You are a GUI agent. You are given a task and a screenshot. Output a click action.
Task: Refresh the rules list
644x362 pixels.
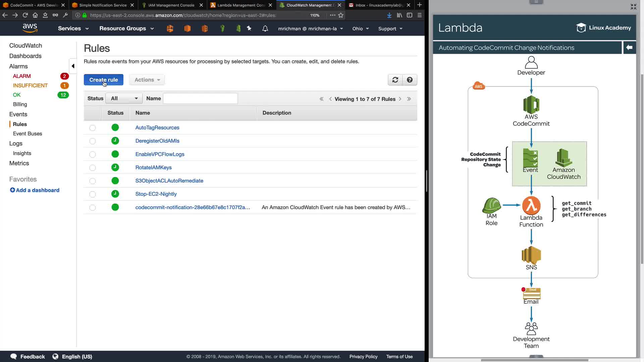(x=395, y=80)
